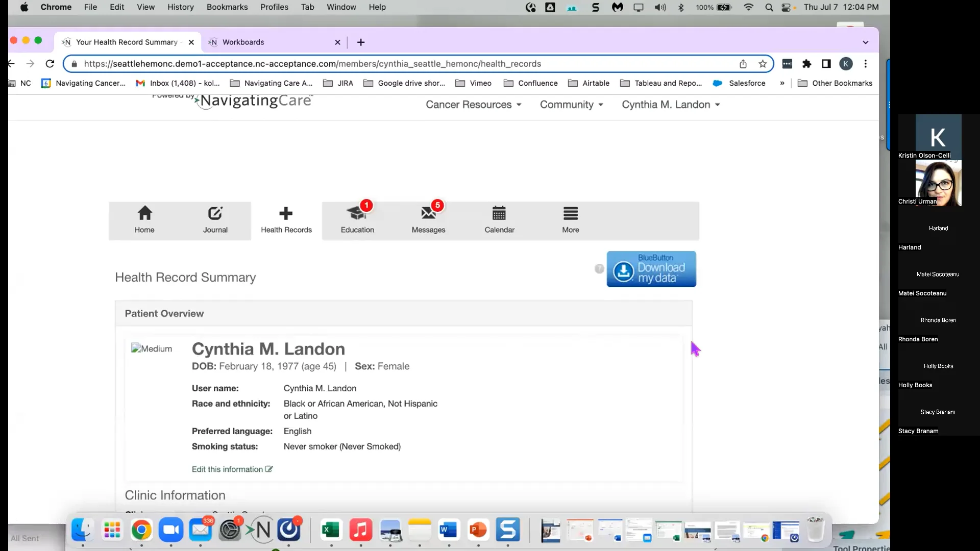
Task: Expand the Cancer Resources dropdown
Action: pyautogui.click(x=473, y=105)
